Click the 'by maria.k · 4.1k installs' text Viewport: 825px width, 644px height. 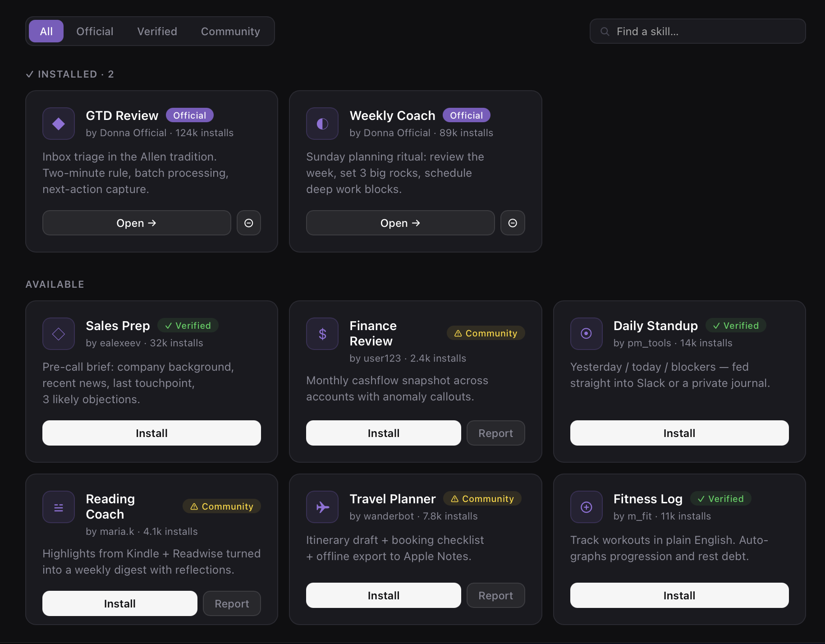pyautogui.click(x=142, y=532)
